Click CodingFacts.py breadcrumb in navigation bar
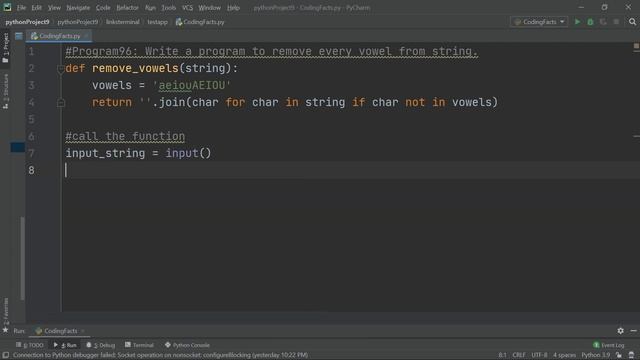Image resolution: width=640 pixels, height=360 pixels. pyautogui.click(x=200, y=22)
